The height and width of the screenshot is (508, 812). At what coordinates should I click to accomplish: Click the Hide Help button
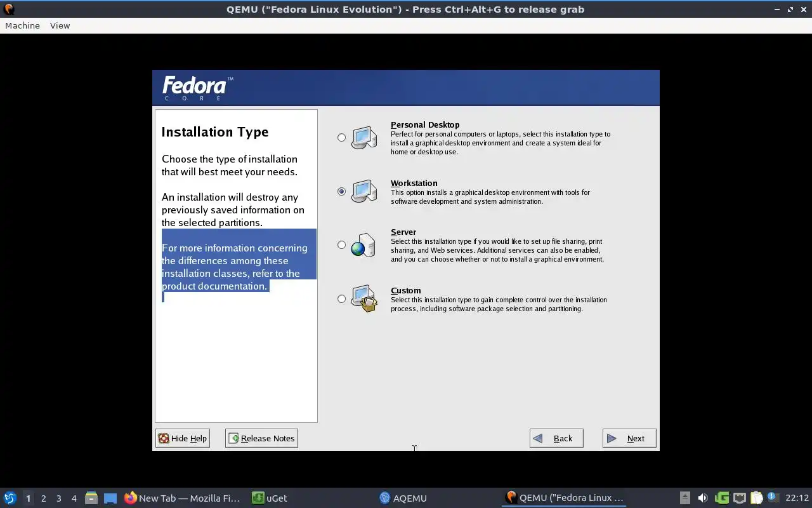pos(183,438)
